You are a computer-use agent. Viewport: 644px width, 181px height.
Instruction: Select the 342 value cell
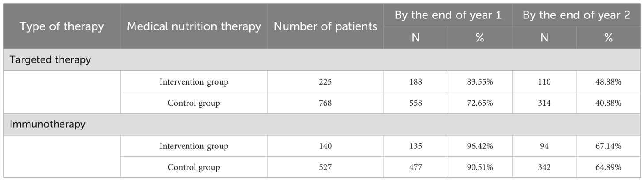(x=544, y=167)
